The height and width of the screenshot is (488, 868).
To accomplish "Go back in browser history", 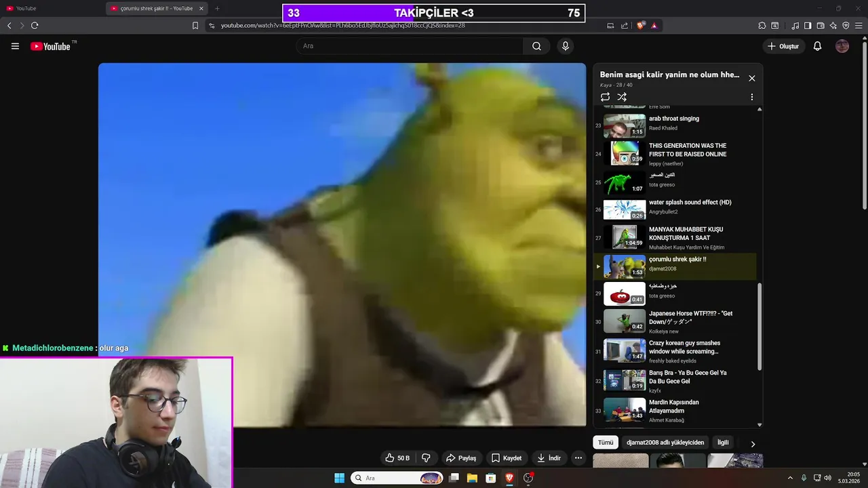I will 9,26.
